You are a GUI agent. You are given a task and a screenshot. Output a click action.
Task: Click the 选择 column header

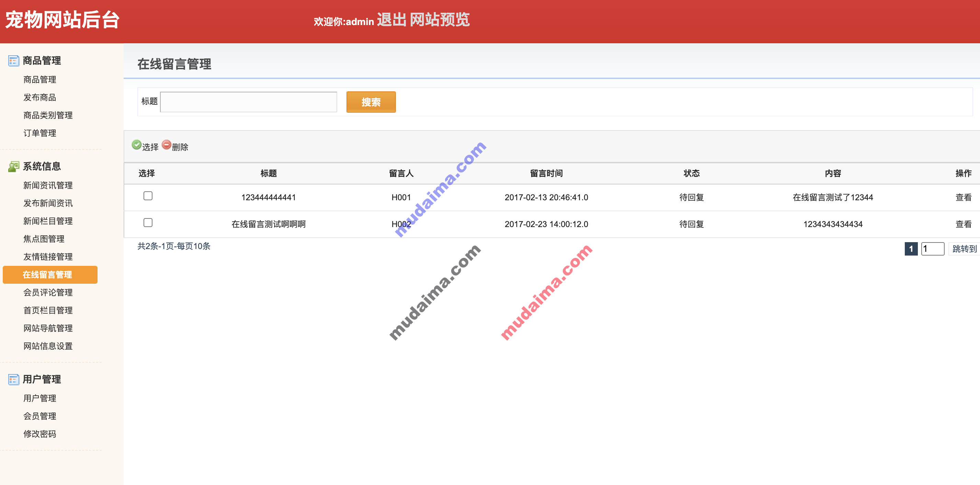(147, 173)
